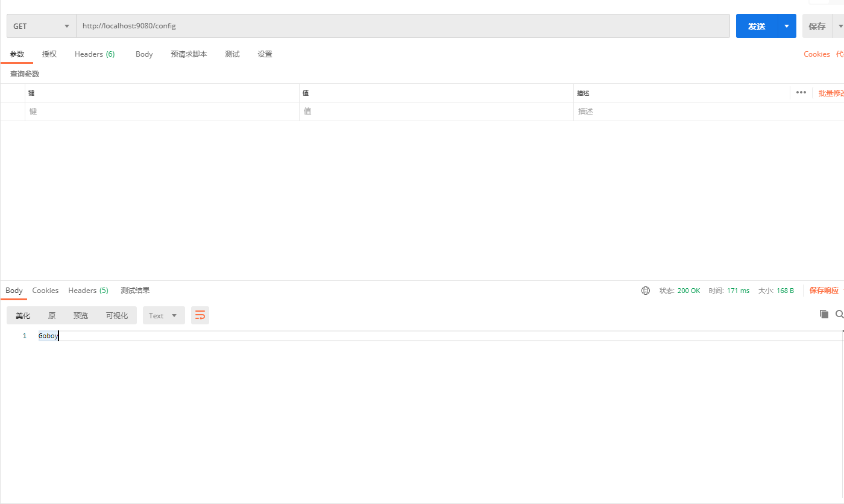Open the Text format dropdown
Screen dimensions: 844x504
[x=164, y=315]
